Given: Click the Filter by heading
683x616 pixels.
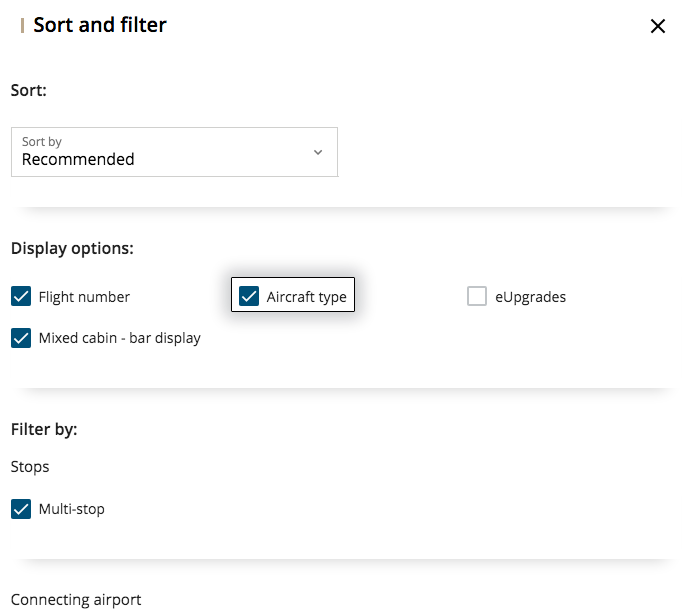Looking at the screenshot, I should tap(44, 430).
